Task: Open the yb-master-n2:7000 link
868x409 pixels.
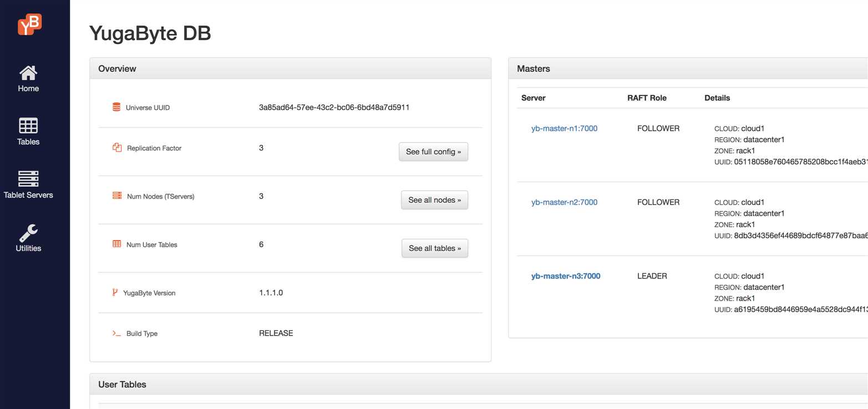Action: (x=564, y=202)
